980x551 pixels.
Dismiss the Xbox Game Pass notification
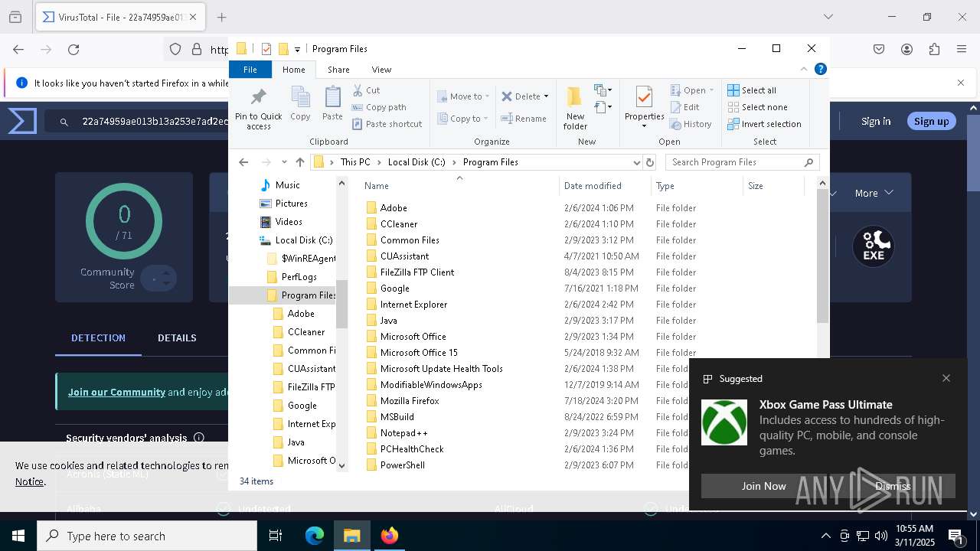tap(893, 486)
